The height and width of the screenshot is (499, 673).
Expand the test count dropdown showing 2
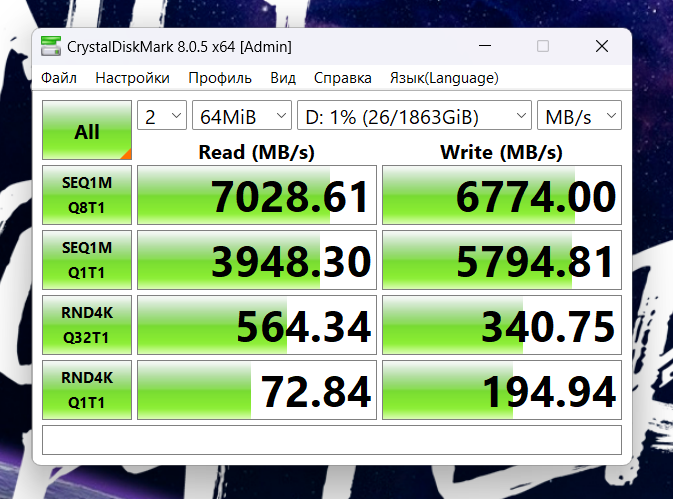(x=162, y=115)
